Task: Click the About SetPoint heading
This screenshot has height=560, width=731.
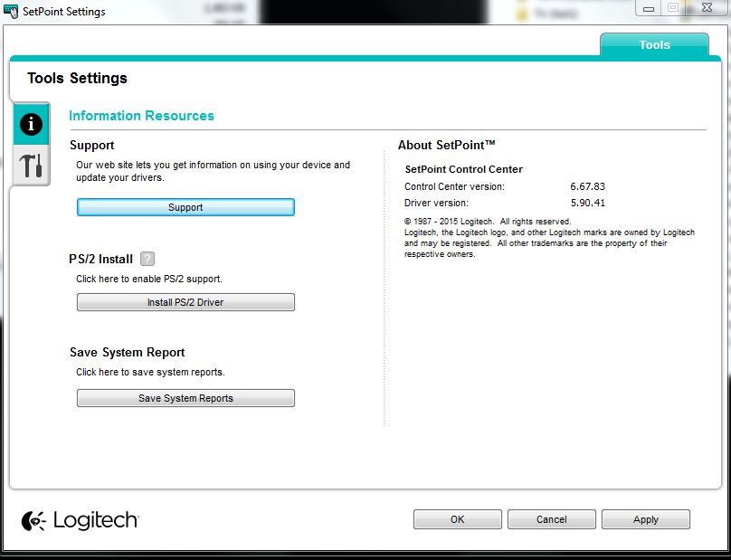Action: tap(447, 145)
